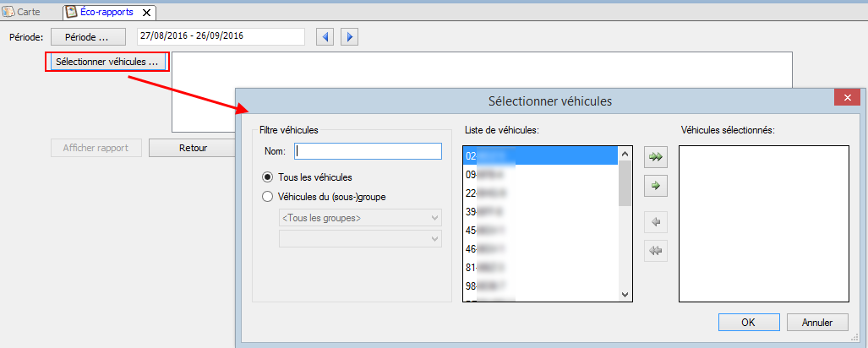
Task: Click into the Nom filter text field
Action: (x=368, y=151)
